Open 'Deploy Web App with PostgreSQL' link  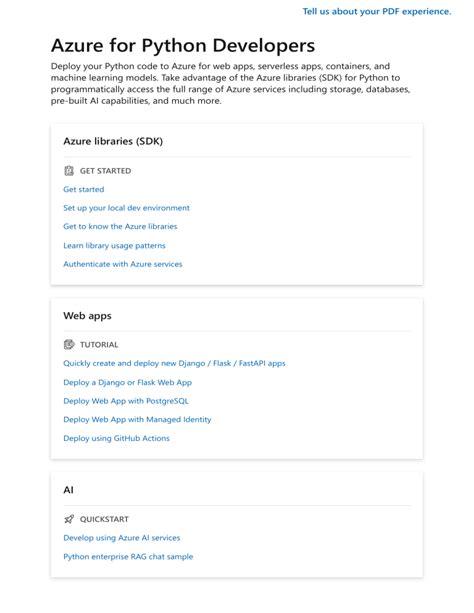[x=126, y=401]
